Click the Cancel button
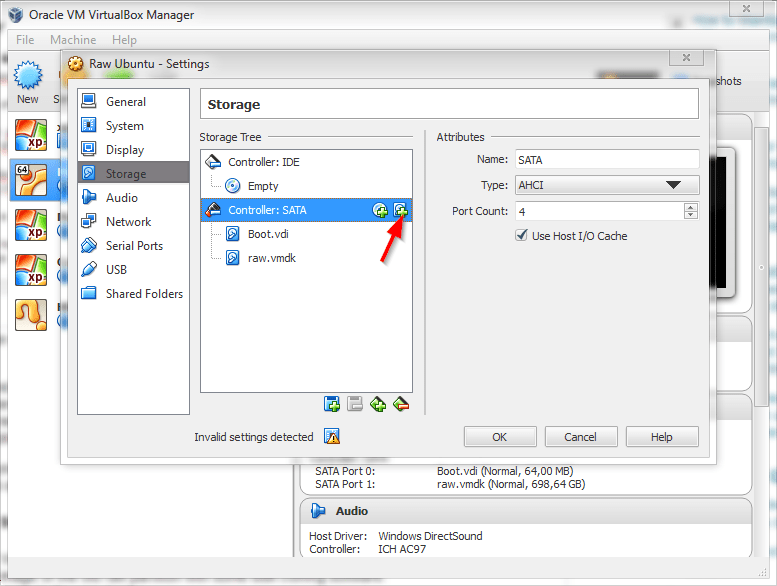 [x=581, y=436]
